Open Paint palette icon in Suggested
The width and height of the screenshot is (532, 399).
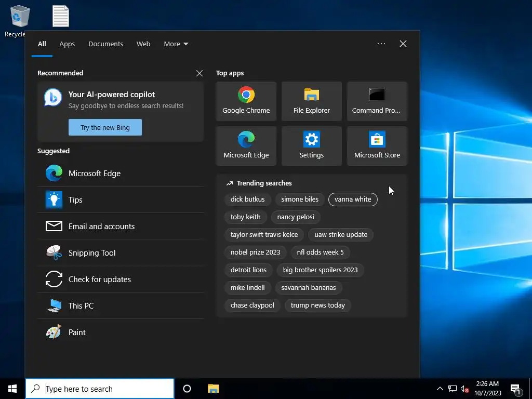54,332
